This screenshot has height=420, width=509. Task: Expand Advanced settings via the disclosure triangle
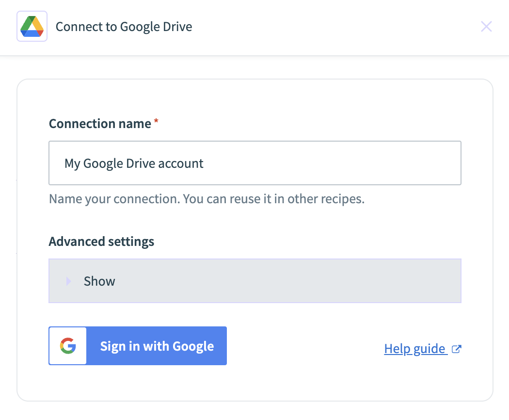point(68,281)
